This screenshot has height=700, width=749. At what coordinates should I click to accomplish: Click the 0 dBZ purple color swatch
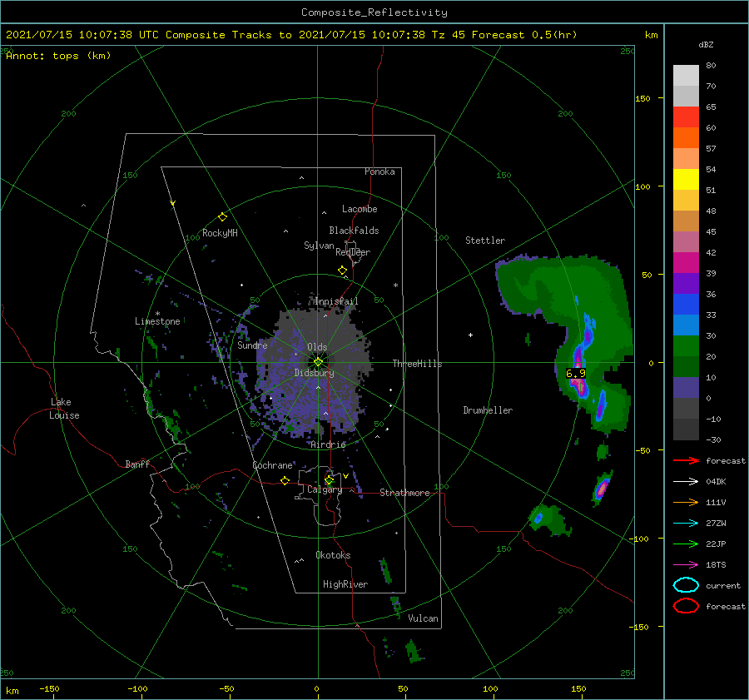tap(686, 388)
